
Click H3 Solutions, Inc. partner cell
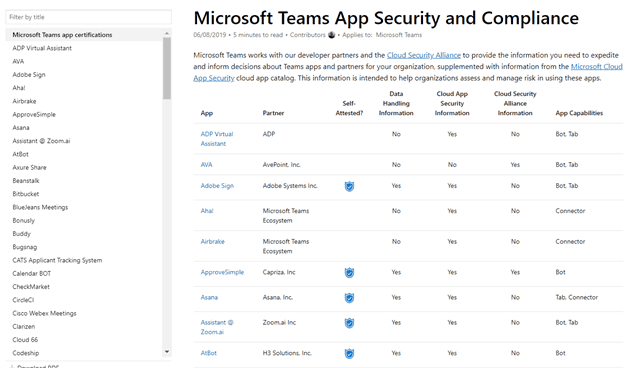click(x=287, y=353)
